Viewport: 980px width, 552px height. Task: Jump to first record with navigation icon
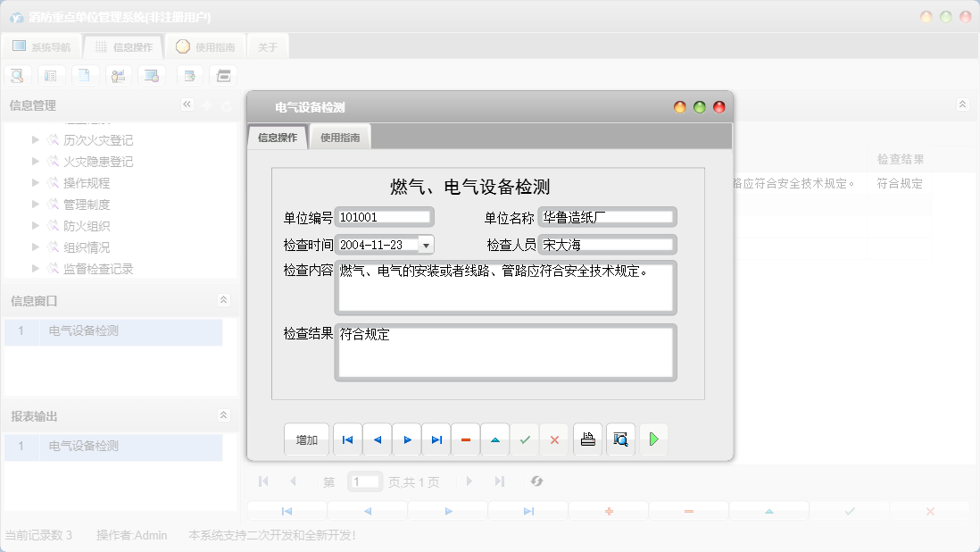coord(347,439)
